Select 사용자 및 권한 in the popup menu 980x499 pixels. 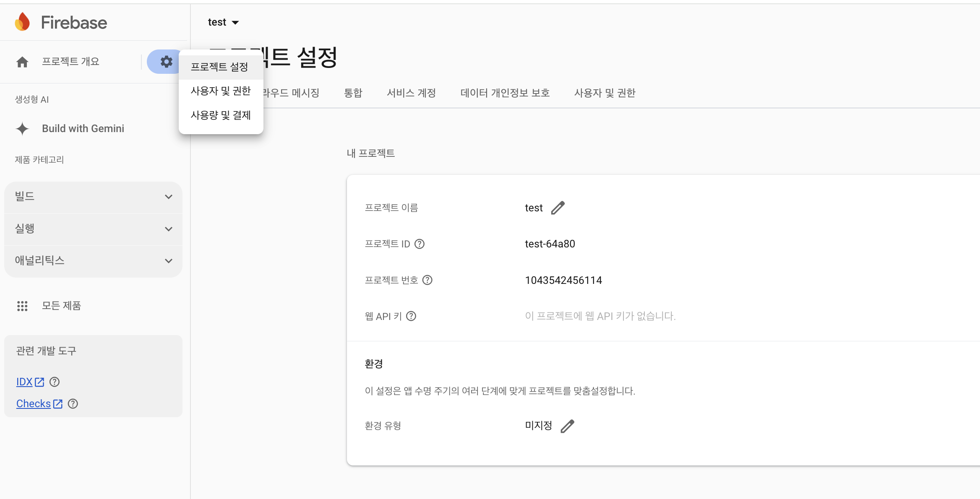tap(221, 91)
